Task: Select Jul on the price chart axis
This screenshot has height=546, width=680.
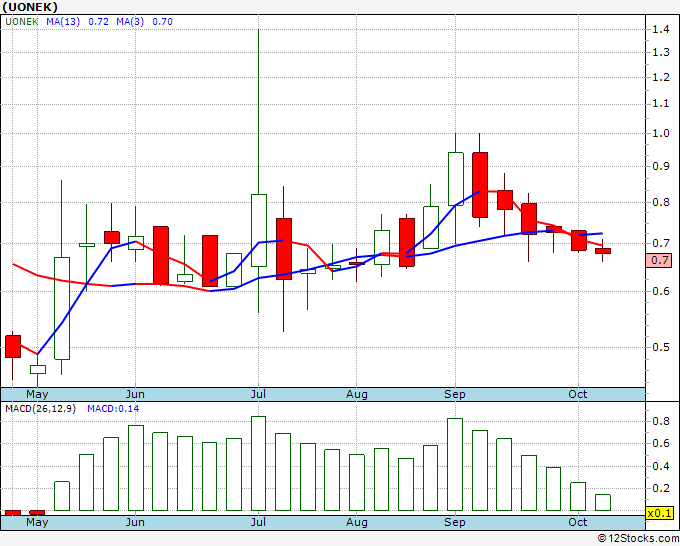Action: tap(259, 394)
